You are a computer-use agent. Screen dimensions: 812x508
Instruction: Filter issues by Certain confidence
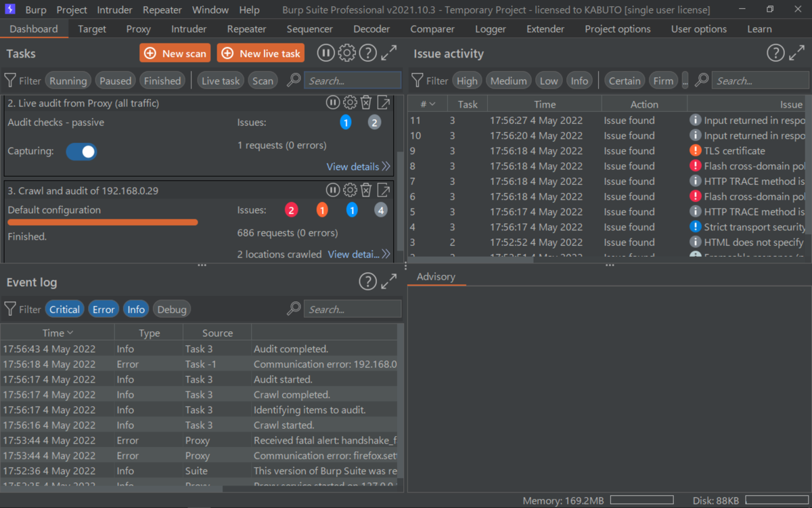coord(625,81)
